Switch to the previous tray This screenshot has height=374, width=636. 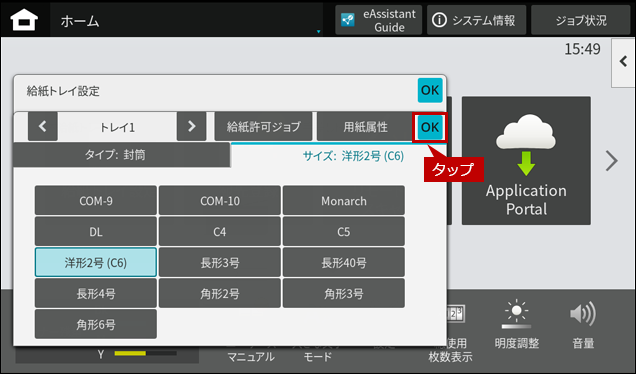tap(43, 127)
